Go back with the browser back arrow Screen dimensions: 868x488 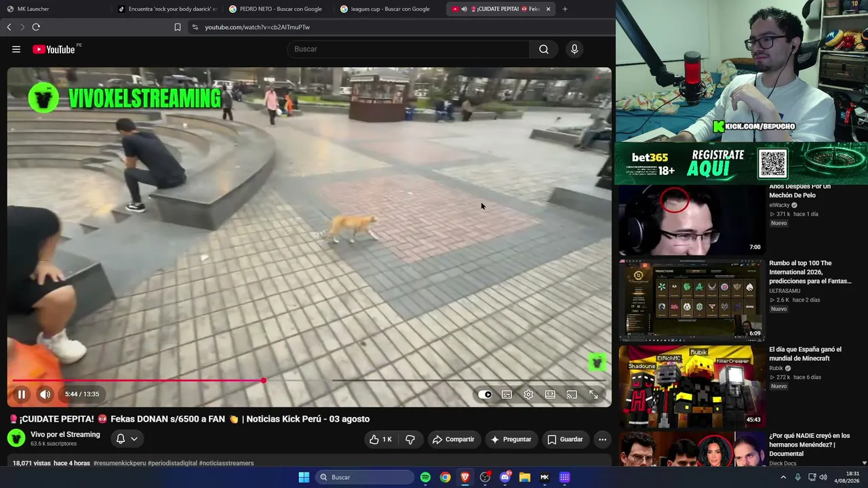[x=9, y=27]
